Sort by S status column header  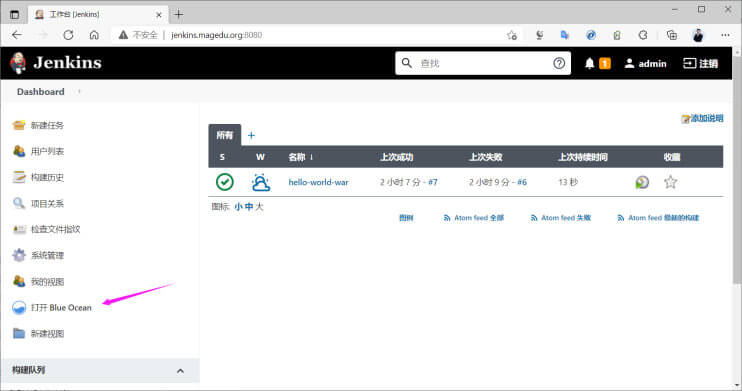point(222,157)
